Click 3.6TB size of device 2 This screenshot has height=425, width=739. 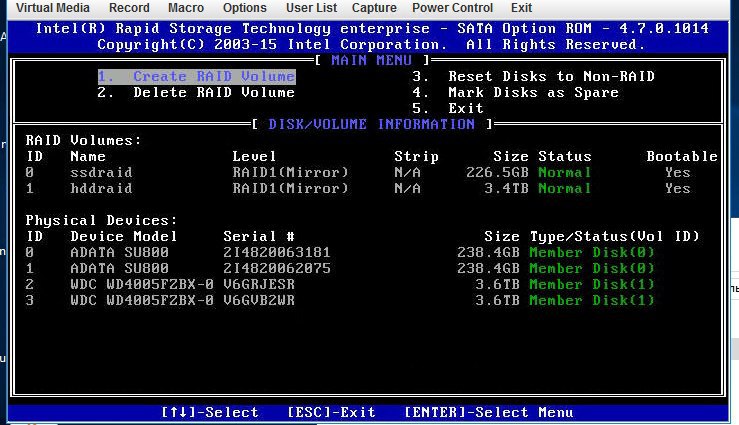[x=497, y=285]
